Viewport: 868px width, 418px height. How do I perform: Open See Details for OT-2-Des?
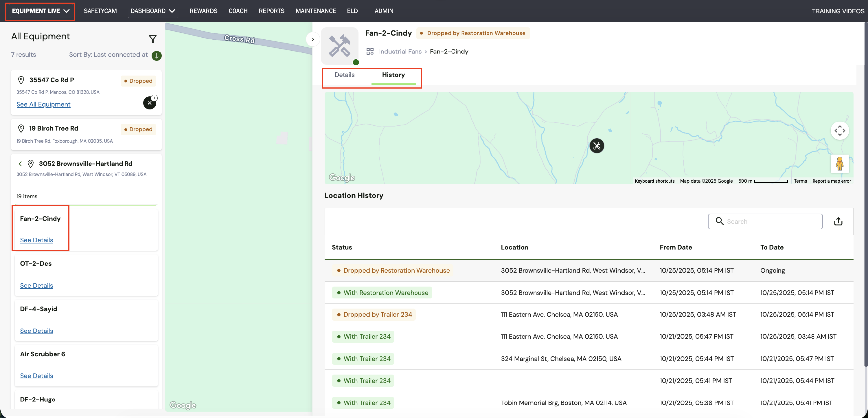pos(36,285)
